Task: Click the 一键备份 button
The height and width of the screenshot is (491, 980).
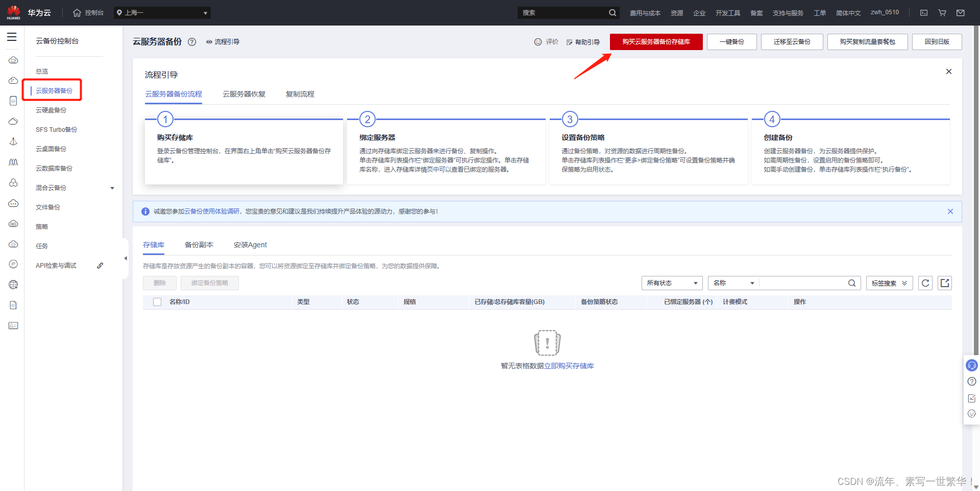Action: [x=732, y=42]
